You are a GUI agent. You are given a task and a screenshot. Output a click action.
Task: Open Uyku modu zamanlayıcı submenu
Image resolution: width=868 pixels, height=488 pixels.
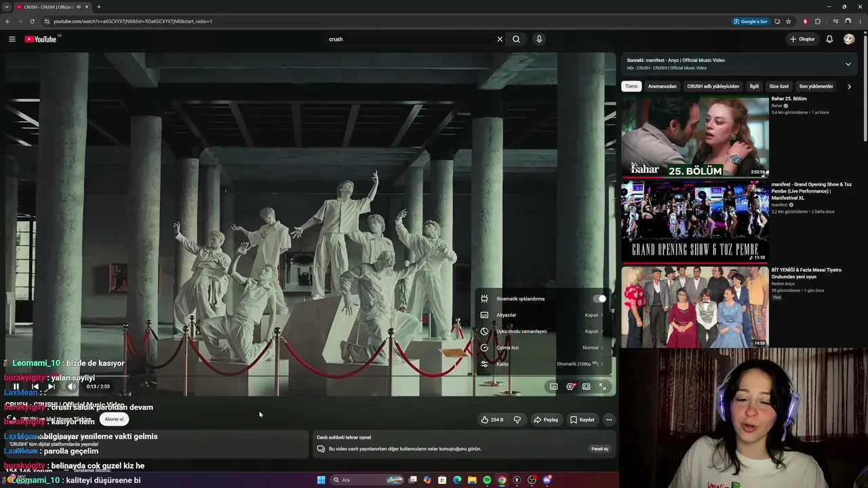coord(542,331)
